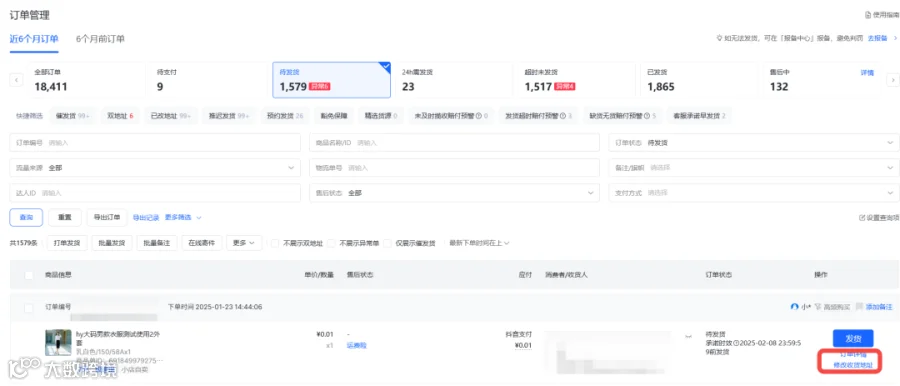
Task: Click the eye icon next to recipient info
Action: pos(688,337)
